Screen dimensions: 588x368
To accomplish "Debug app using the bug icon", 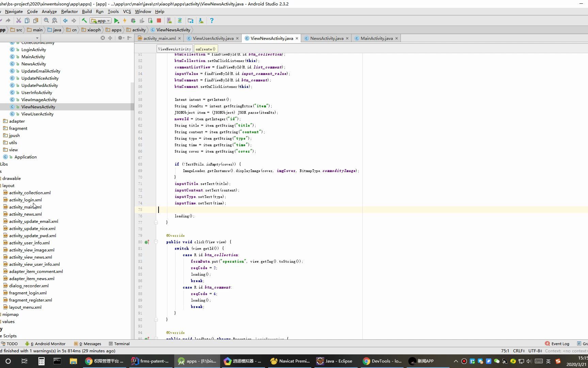I will click(x=133, y=21).
